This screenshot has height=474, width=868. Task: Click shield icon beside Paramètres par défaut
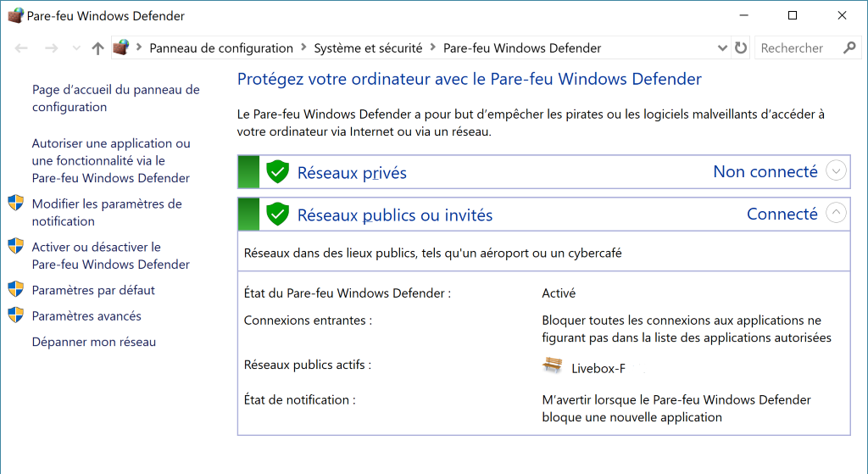[16, 289]
